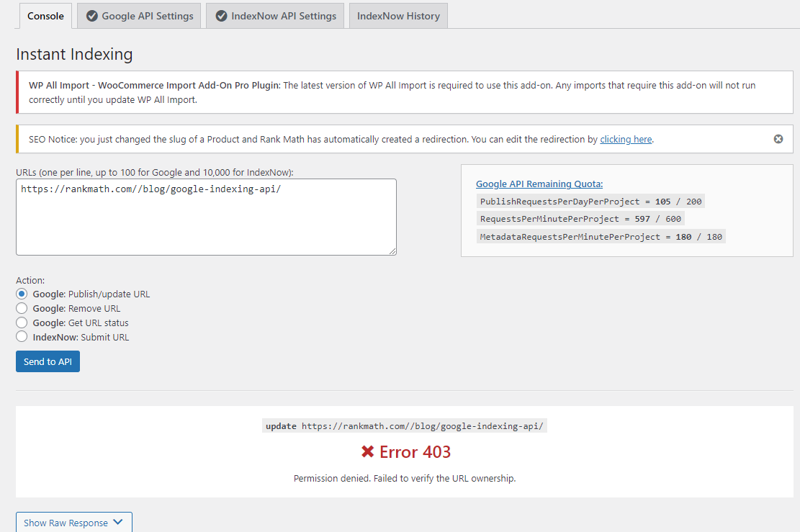Open Google API Remaining Quota link
Image resolution: width=800 pixels, height=532 pixels.
tap(539, 184)
